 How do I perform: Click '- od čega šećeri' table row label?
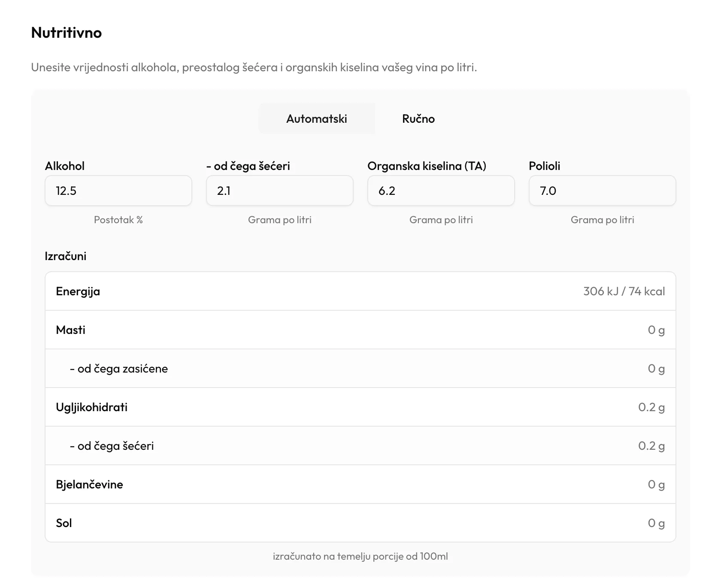click(x=112, y=446)
